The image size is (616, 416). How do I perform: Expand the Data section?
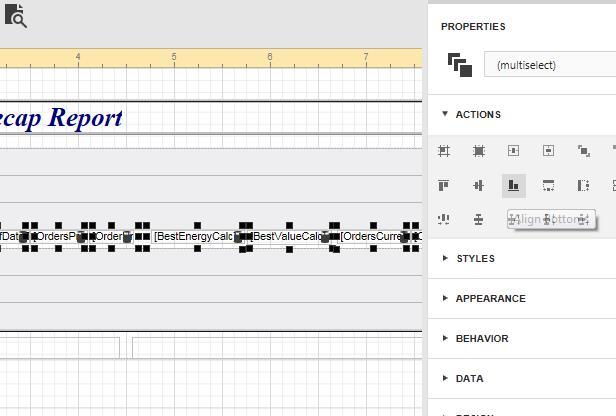469,379
